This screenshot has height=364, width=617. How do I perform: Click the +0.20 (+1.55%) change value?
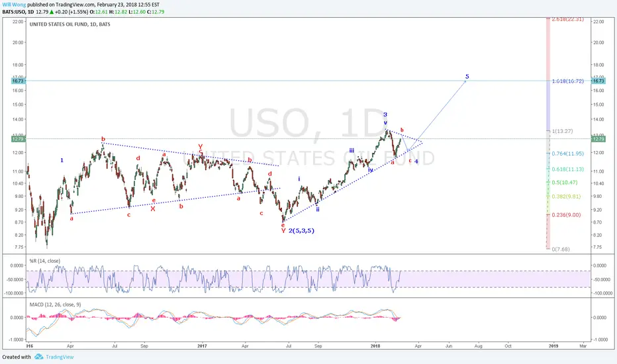tap(71, 12)
